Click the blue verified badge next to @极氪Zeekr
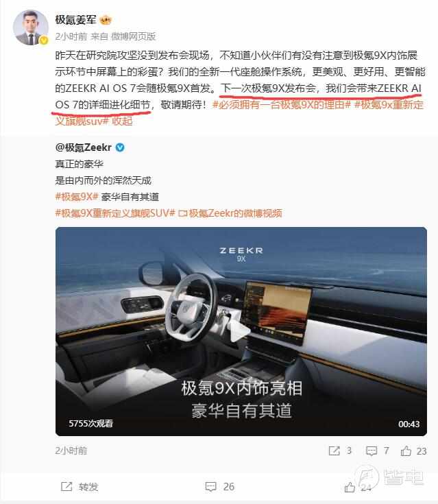This screenshot has height=504, width=438. [x=120, y=147]
